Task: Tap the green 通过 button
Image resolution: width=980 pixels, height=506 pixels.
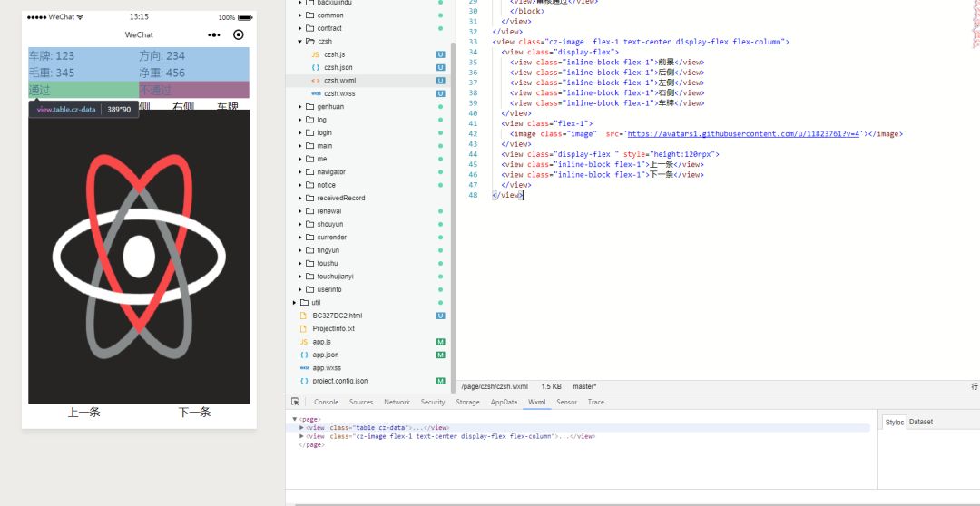Action: coord(83,90)
